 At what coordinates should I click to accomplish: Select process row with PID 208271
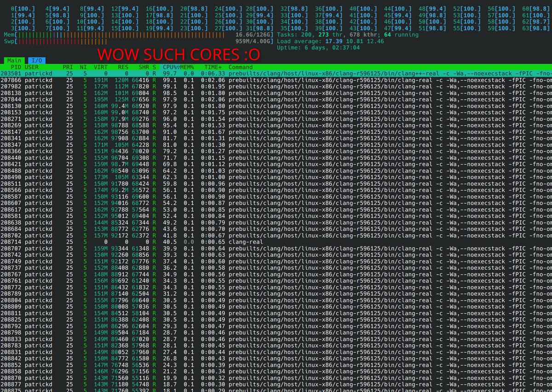(x=276, y=119)
